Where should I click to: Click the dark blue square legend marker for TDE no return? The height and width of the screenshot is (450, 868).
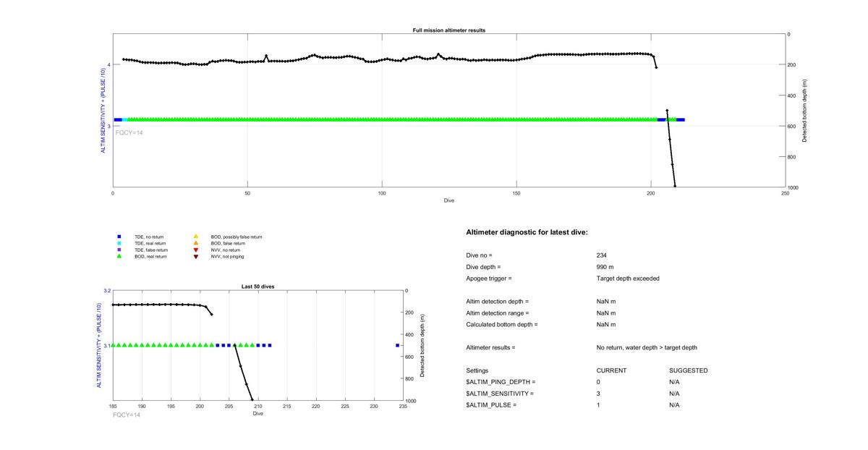(x=119, y=237)
